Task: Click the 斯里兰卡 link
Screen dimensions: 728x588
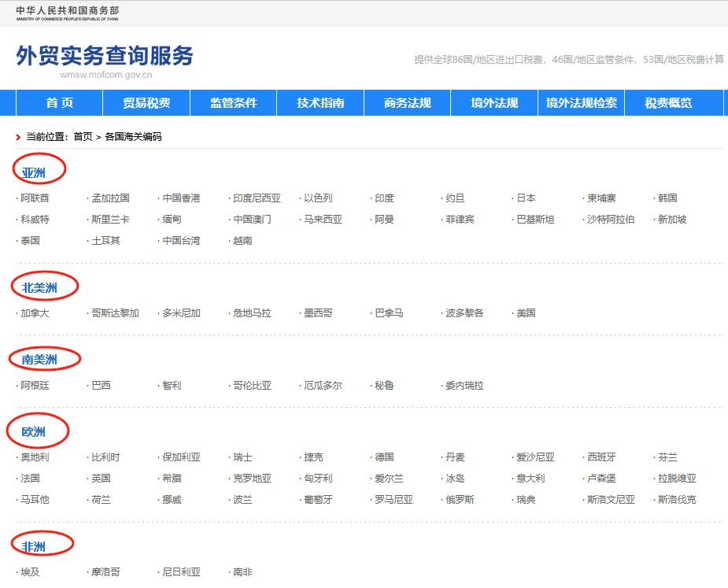Action: [110, 220]
